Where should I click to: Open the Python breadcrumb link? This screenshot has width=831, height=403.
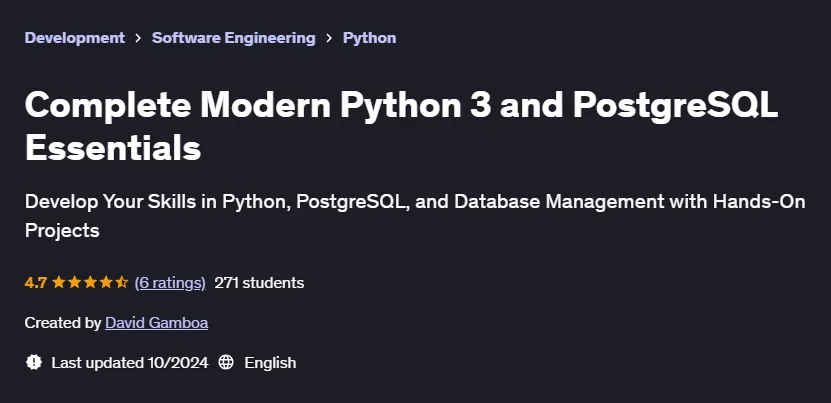369,38
